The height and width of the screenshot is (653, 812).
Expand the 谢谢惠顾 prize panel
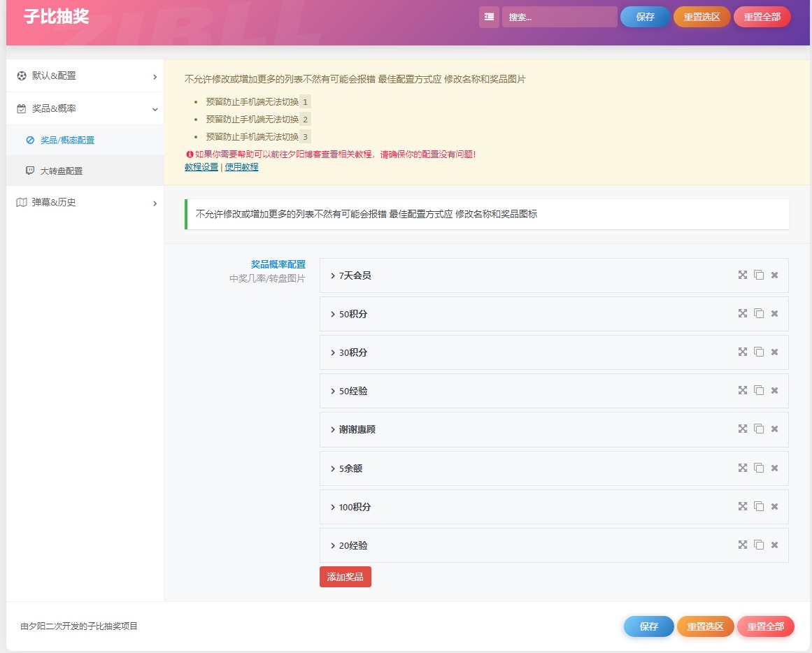click(554, 429)
